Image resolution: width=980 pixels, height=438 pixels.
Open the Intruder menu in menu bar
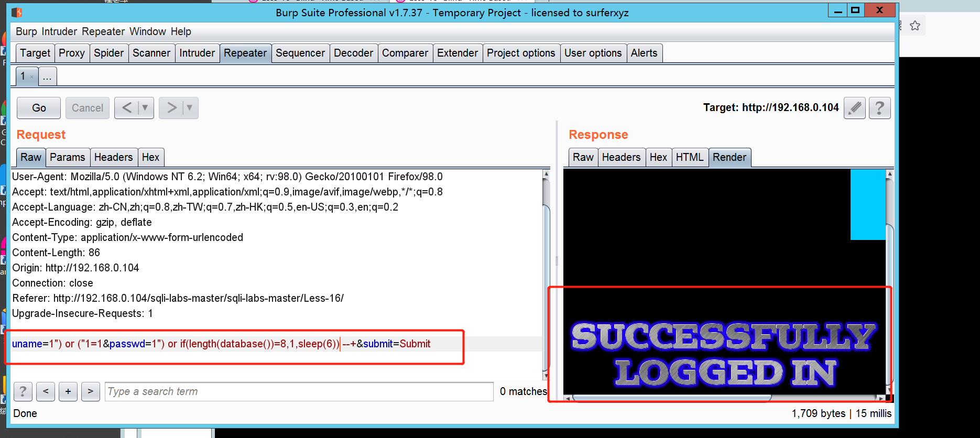click(x=59, y=31)
